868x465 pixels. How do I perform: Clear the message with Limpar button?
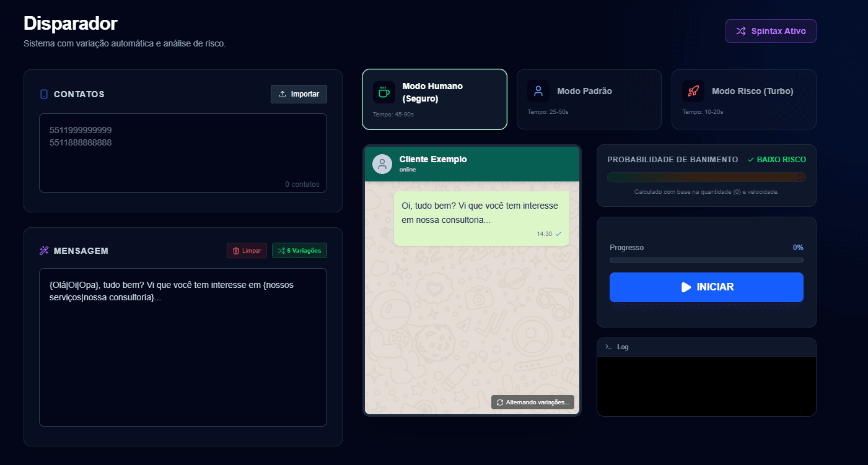pos(247,251)
